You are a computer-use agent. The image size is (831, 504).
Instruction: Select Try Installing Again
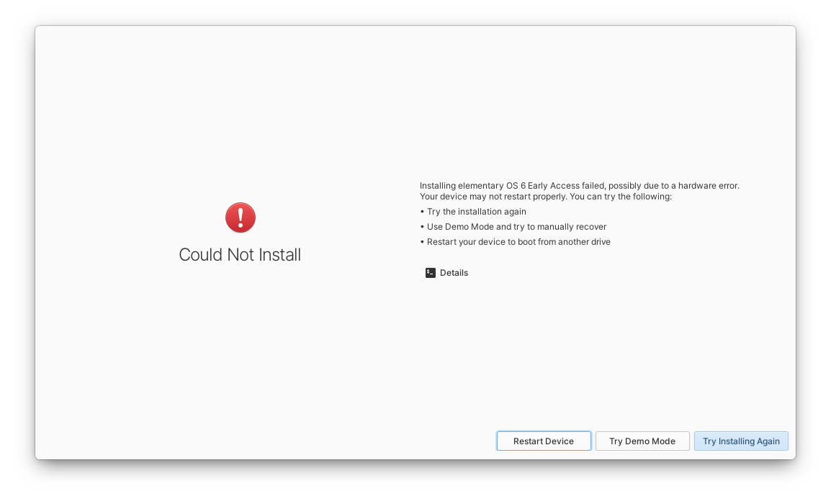741,441
